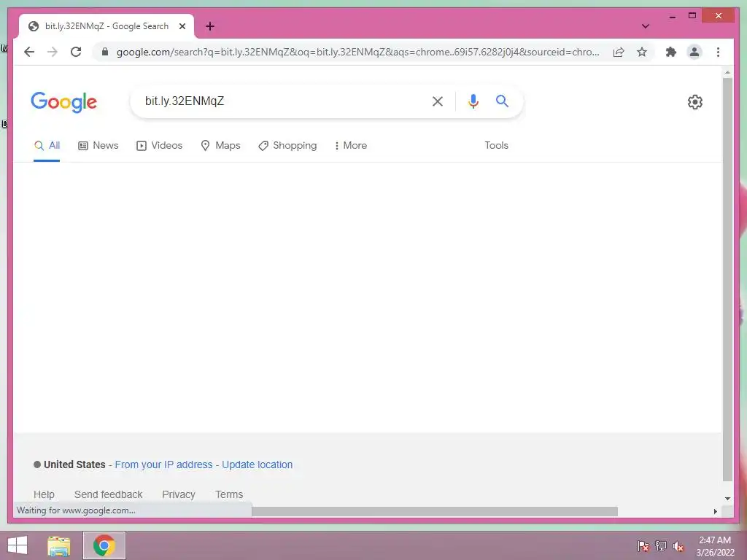Expand the More search options
747x560 pixels.
point(351,145)
